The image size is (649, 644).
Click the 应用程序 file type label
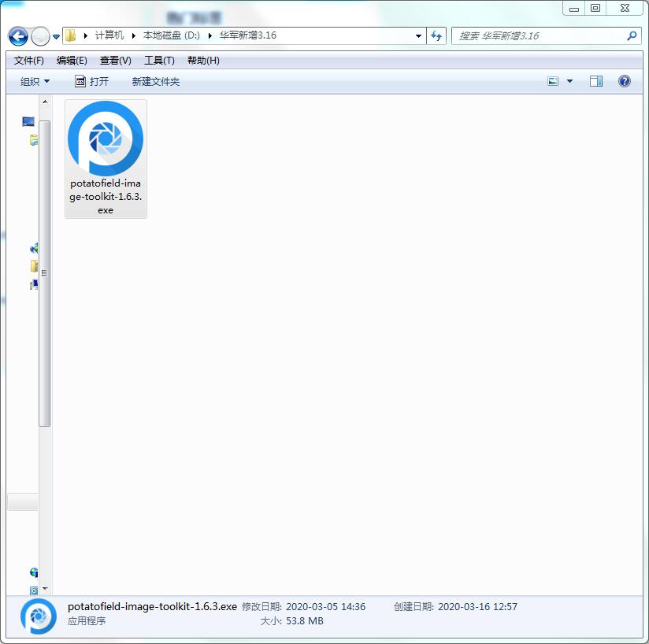(87, 621)
